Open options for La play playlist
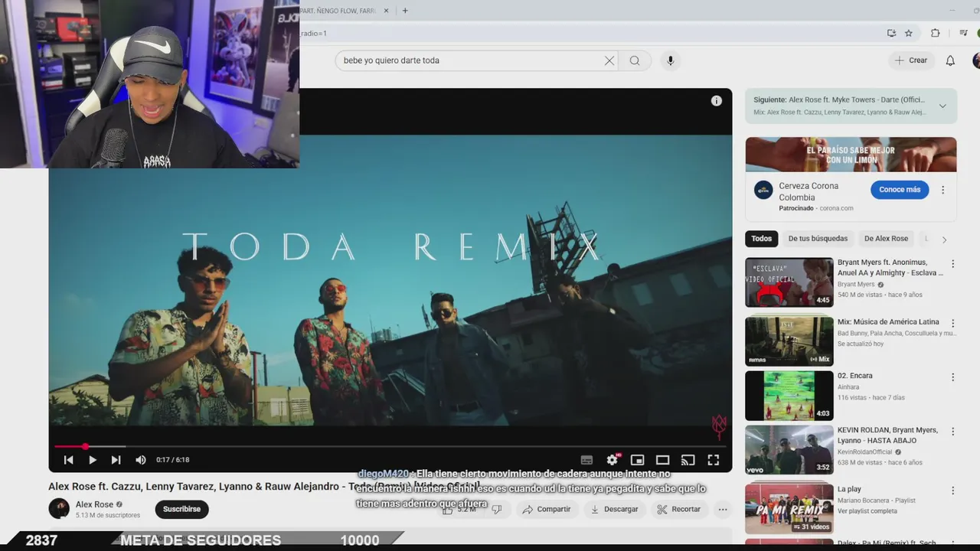The image size is (980, 551). tap(953, 491)
